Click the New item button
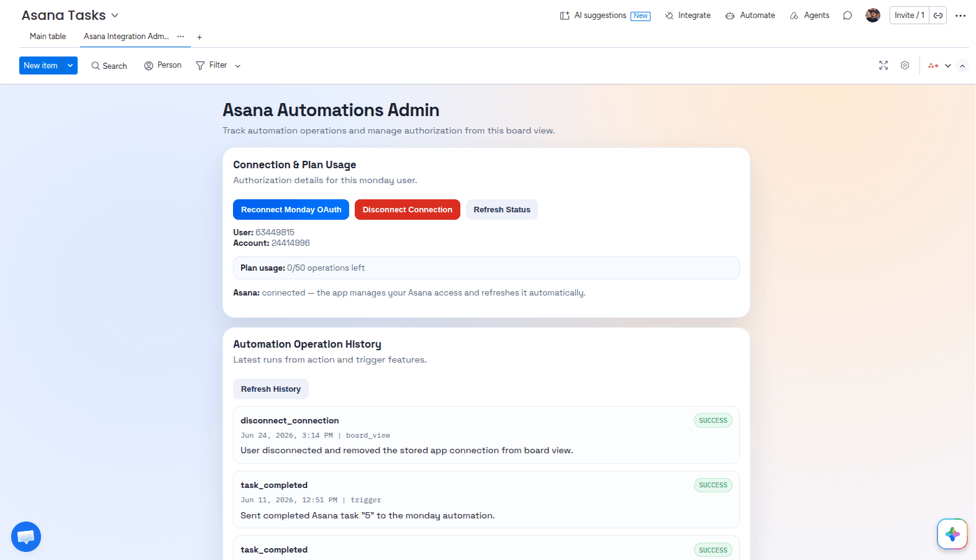Screen dimensions: 976x560 coord(41,65)
